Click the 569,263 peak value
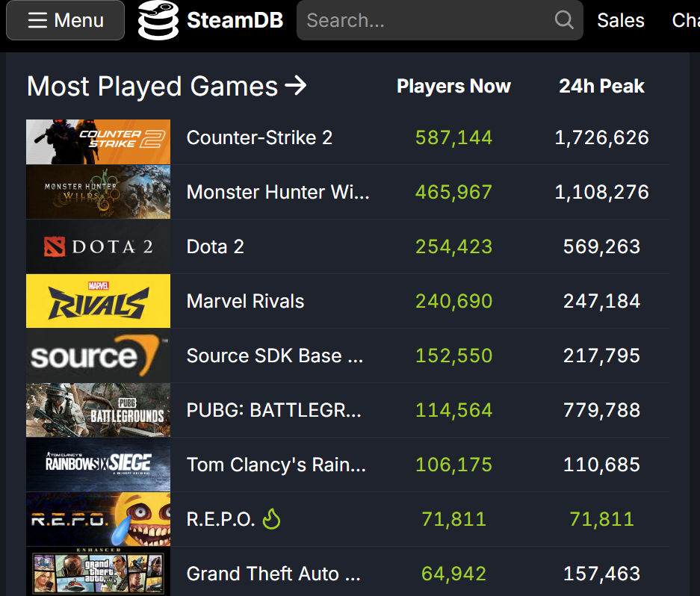 601,246
